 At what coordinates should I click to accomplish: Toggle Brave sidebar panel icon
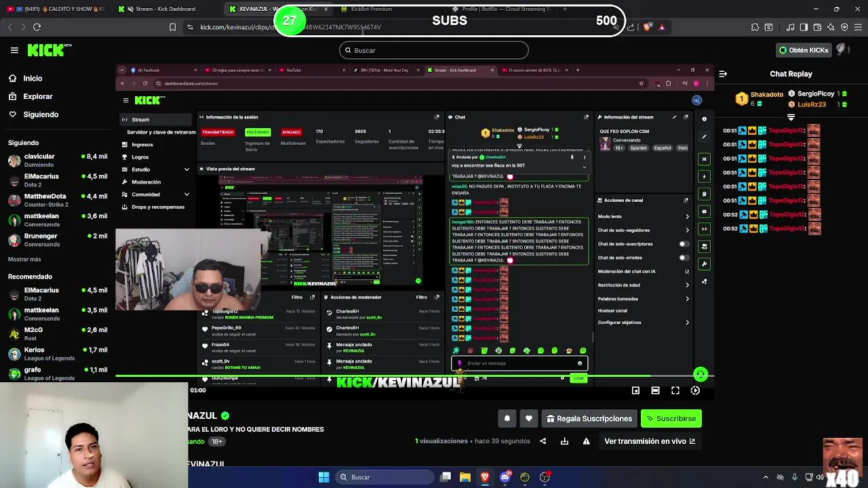[804, 27]
